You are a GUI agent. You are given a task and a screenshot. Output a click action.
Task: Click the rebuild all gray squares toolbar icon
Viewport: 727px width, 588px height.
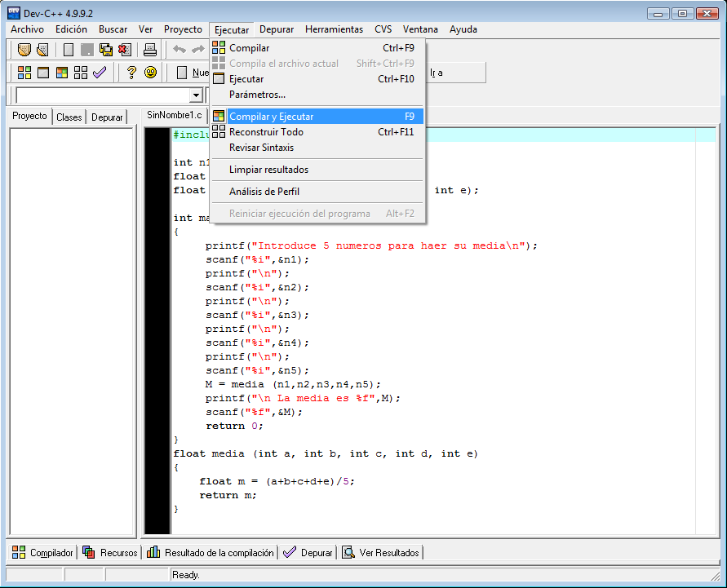click(x=81, y=73)
